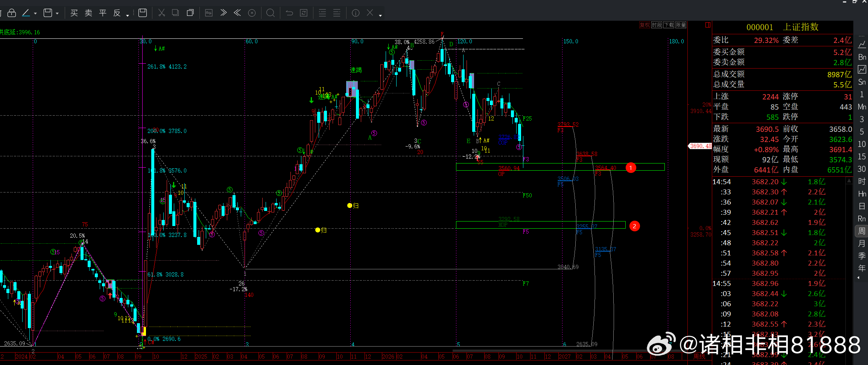The width and height of the screenshot is (868, 365).
Task: Select the 30 minute period tab
Action: pos(862,169)
